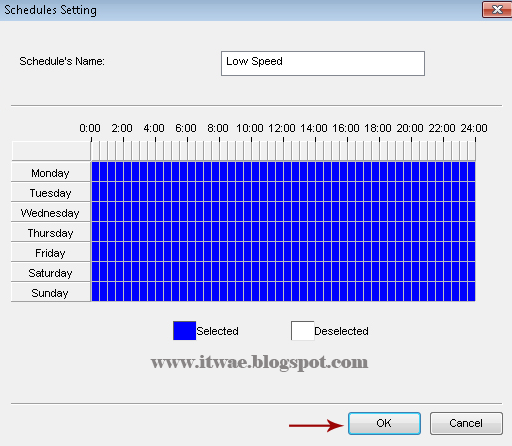The image size is (512, 446).
Task: Toggle Friday's slot starting at 6:00
Action: point(191,252)
